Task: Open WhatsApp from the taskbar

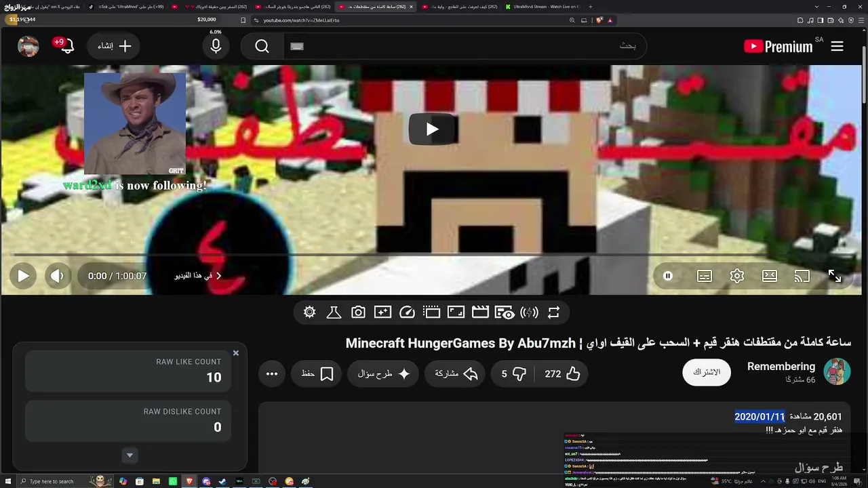Action: click(x=173, y=481)
